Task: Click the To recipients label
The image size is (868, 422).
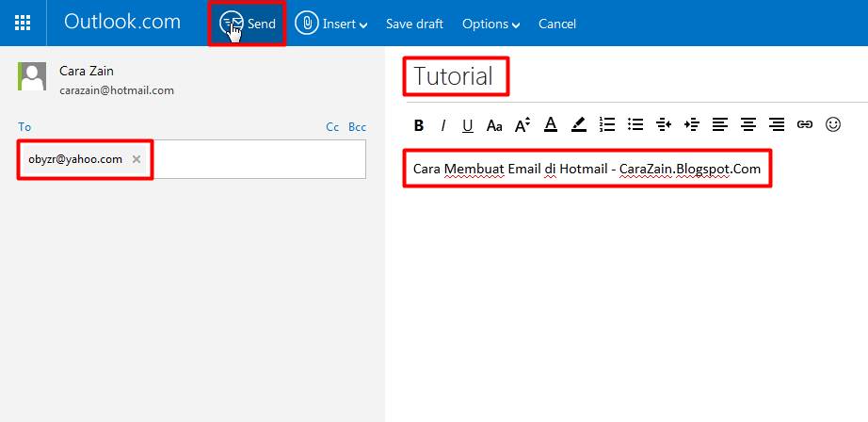Action: [24, 127]
